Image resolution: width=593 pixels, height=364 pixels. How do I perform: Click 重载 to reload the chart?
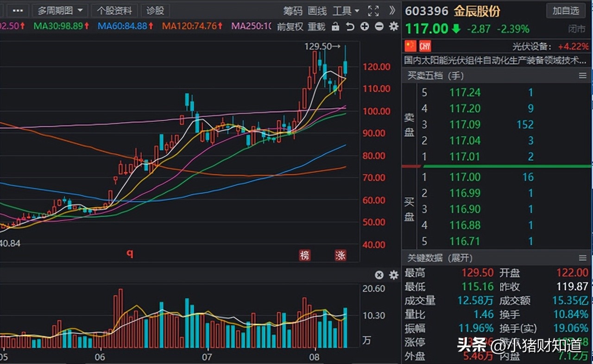(316, 27)
